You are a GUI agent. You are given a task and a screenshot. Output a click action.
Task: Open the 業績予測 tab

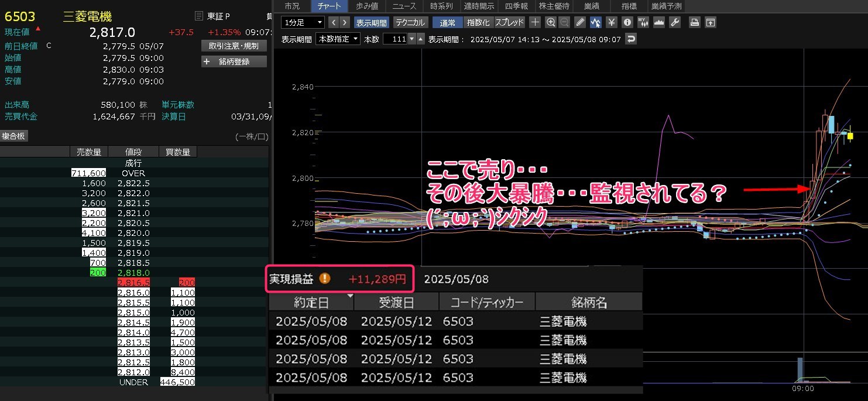[667, 6]
